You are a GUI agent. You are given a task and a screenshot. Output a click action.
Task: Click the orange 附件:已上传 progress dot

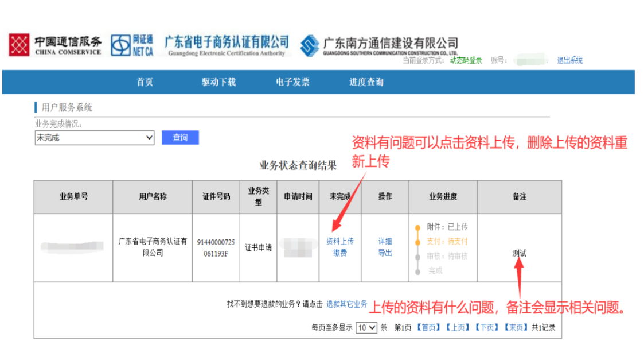point(418,226)
